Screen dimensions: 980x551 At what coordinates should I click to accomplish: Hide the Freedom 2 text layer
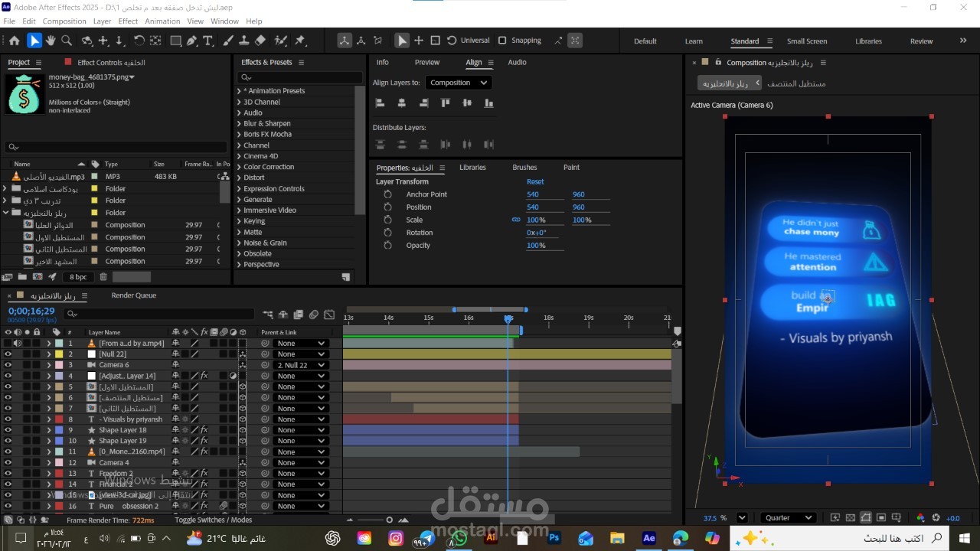coord(8,474)
